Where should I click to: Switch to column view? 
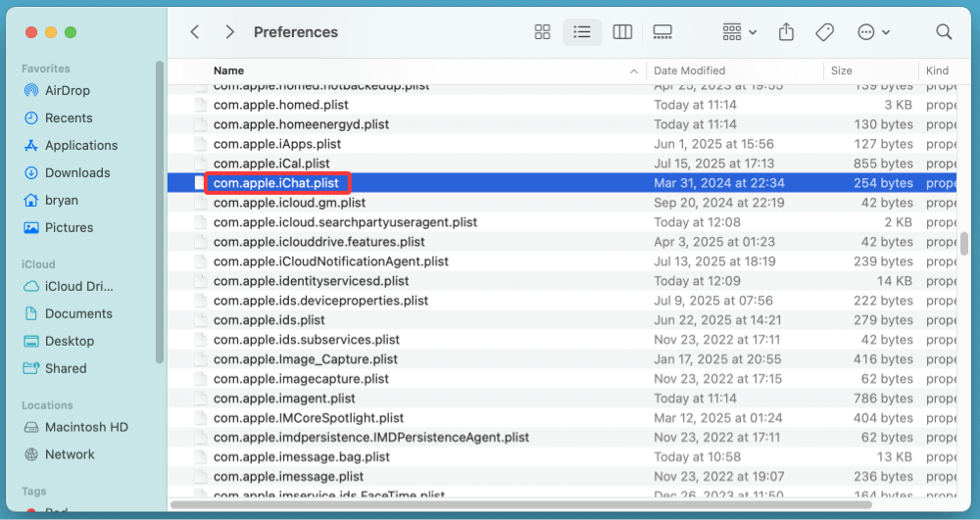click(622, 32)
